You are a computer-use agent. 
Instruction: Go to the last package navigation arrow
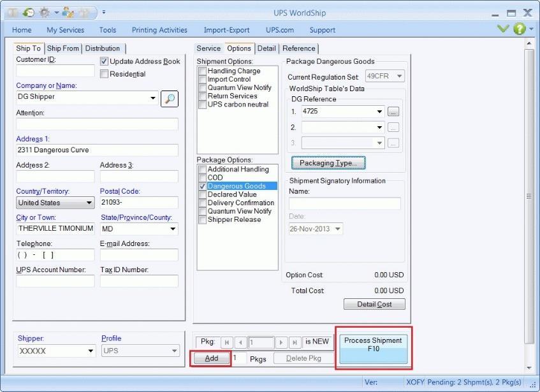click(x=295, y=342)
